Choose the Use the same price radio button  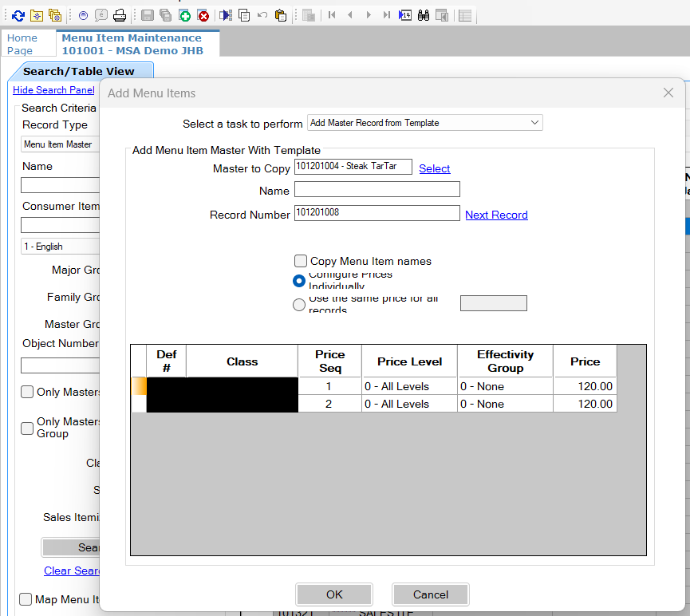click(x=299, y=304)
